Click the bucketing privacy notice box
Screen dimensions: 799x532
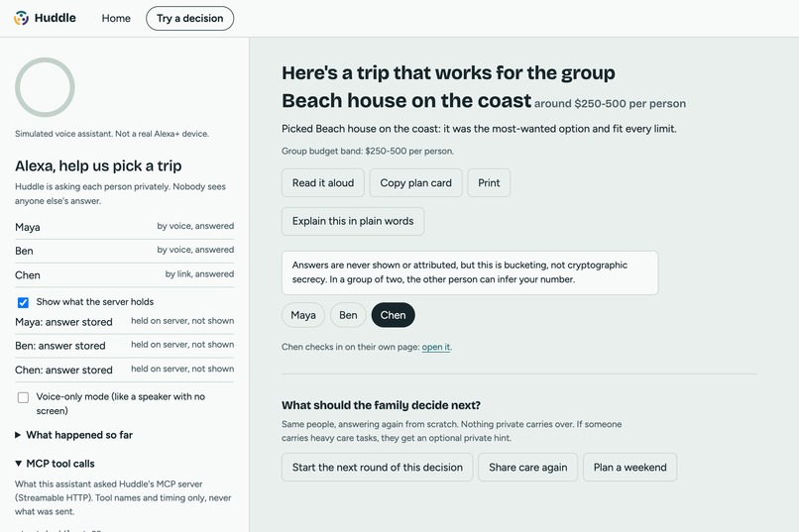[x=470, y=272]
